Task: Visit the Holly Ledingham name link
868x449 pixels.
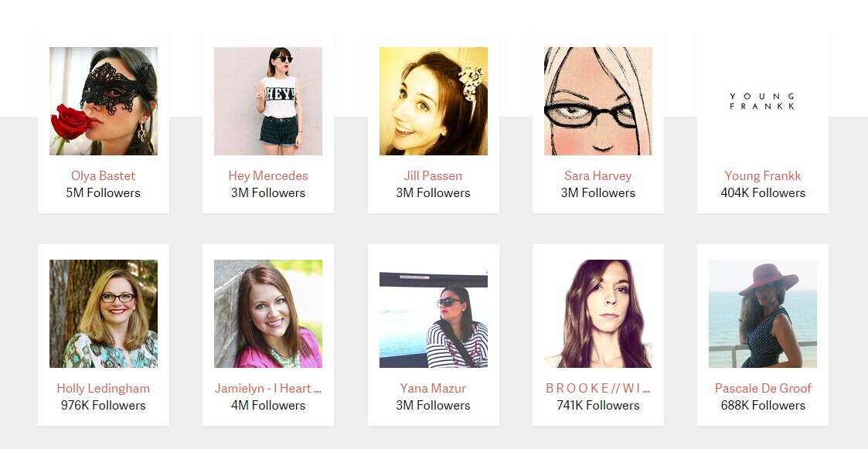Action: (103, 389)
